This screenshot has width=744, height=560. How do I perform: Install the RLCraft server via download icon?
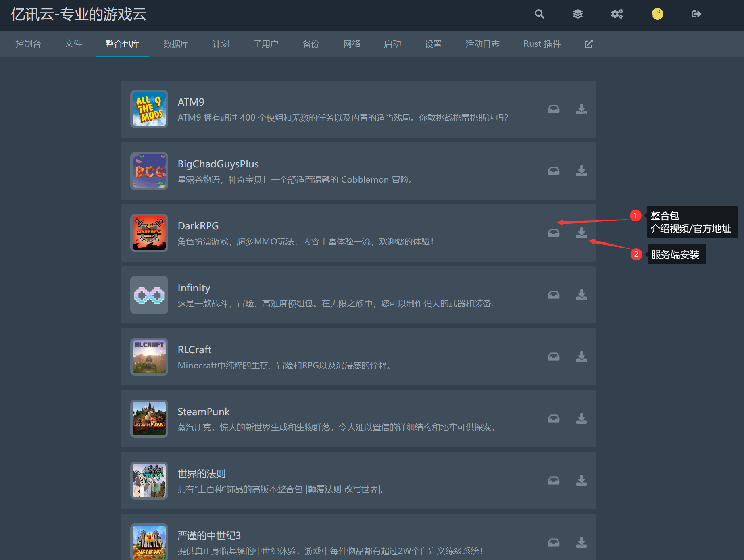point(581,357)
